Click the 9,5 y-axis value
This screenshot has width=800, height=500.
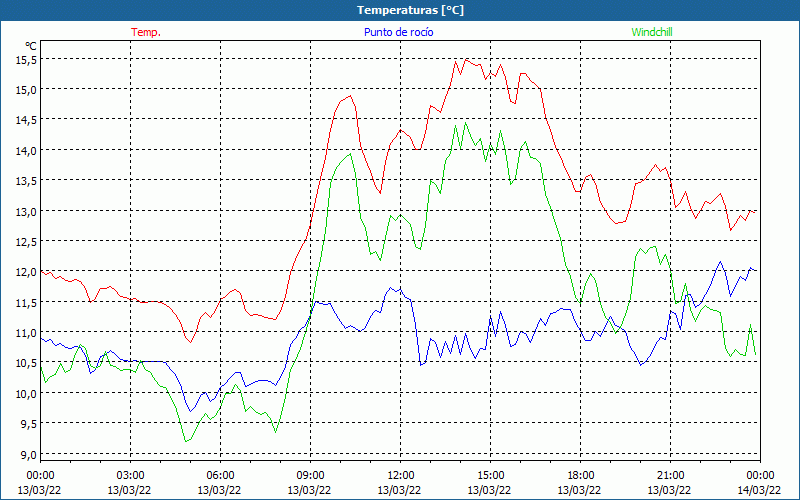click(28, 424)
